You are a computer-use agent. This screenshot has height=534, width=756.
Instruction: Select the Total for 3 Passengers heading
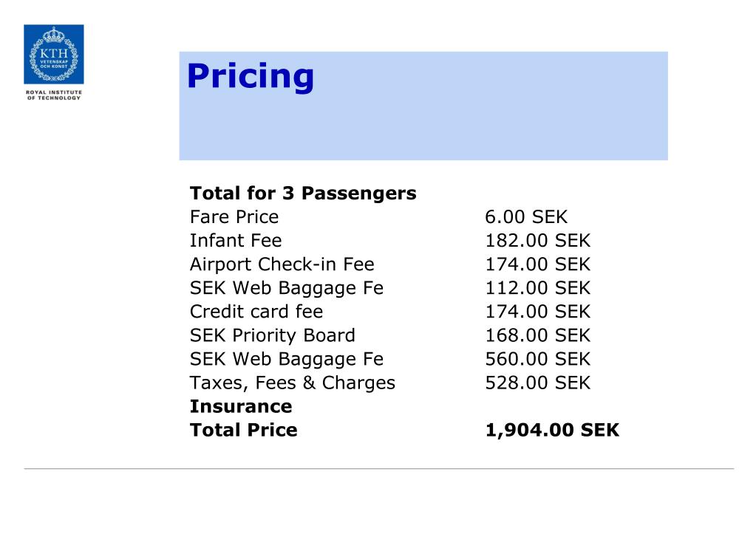click(x=303, y=194)
